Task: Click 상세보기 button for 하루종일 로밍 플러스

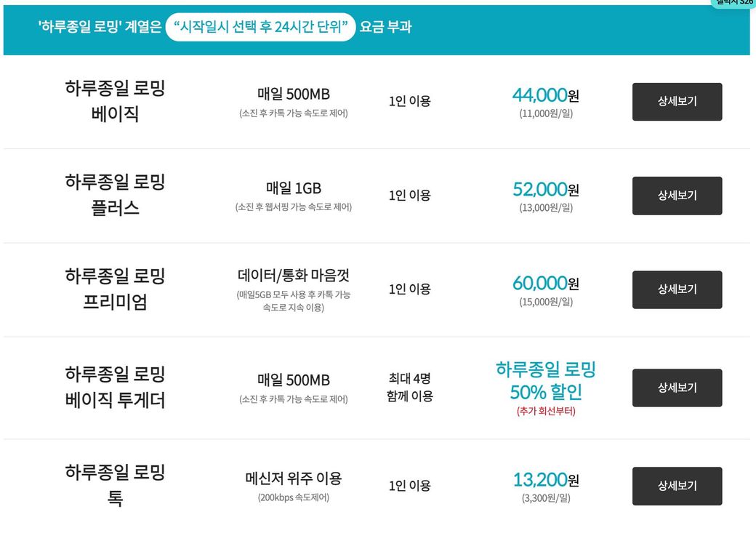Action: pos(677,196)
